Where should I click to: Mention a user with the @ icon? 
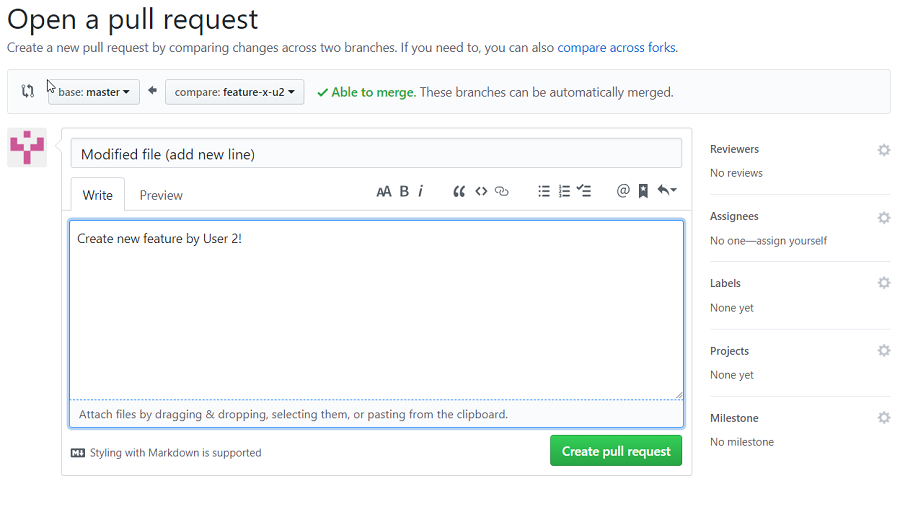click(623, 191)
